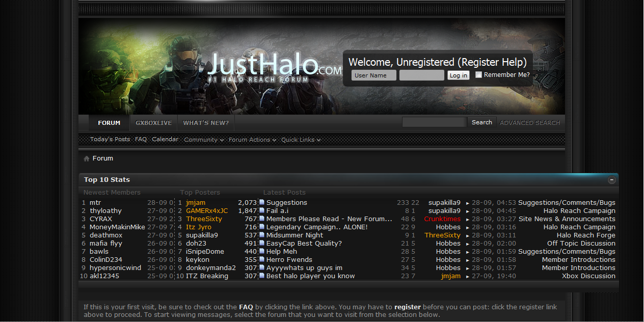Click post icon beside Best halo player you know
The width and height of the screenshot is (644, 322).
262,276
